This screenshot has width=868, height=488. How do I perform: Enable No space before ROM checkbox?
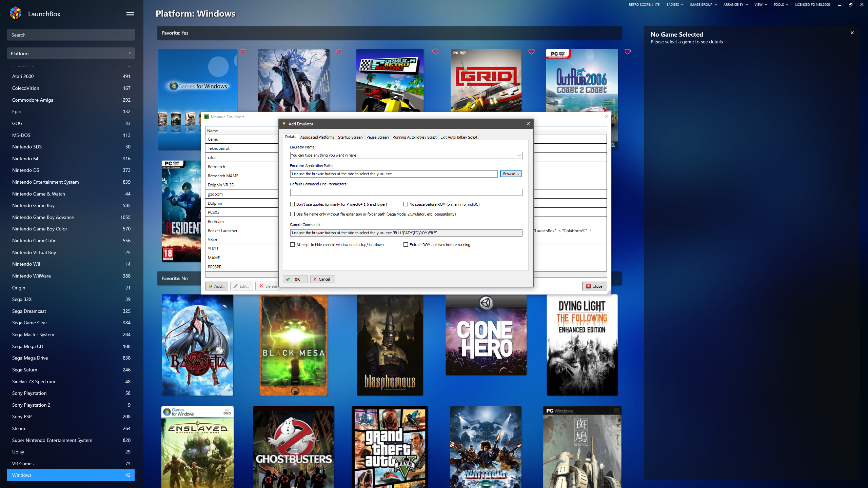(406, 204)
